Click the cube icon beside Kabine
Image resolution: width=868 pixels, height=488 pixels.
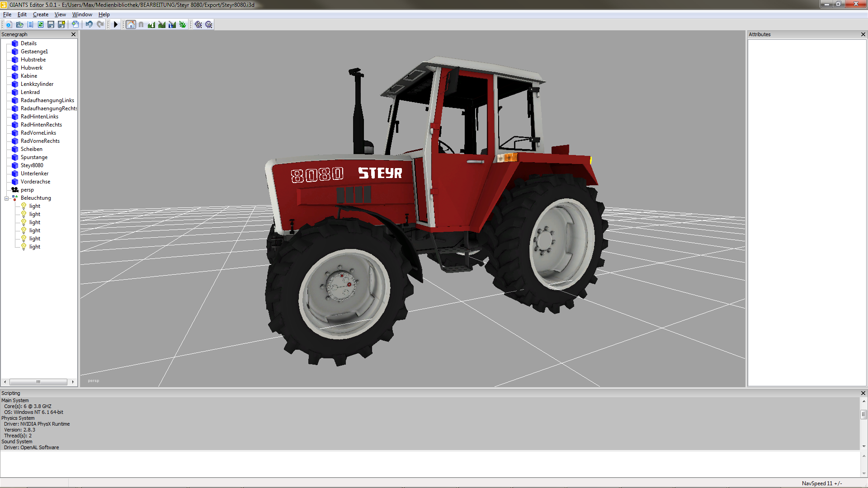coord(15,76)
